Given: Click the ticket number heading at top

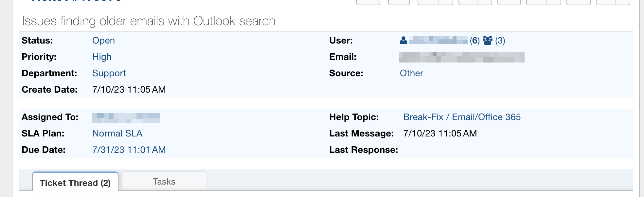Looking at the screenshot, I should pos(77,1).
